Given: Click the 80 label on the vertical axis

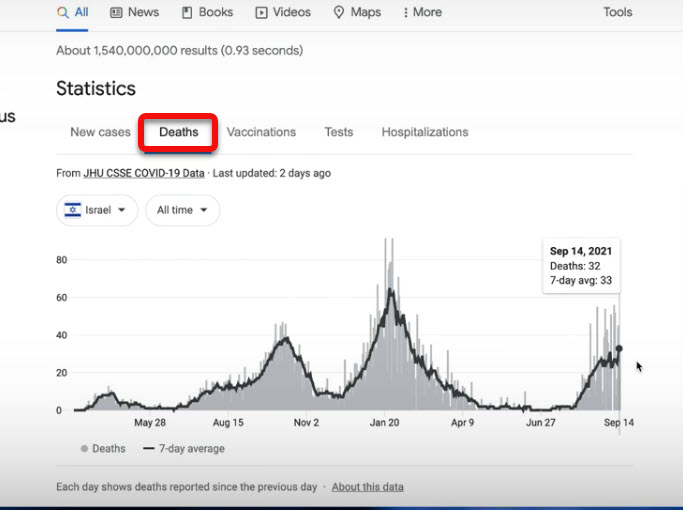Looking at the screenshot, I should point(62,260).
